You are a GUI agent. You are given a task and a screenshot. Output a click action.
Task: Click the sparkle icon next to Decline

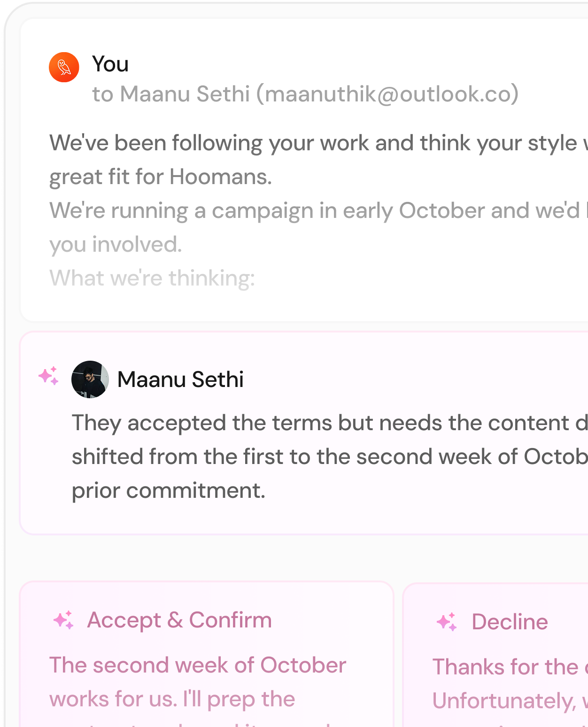[x=446, y=622]
